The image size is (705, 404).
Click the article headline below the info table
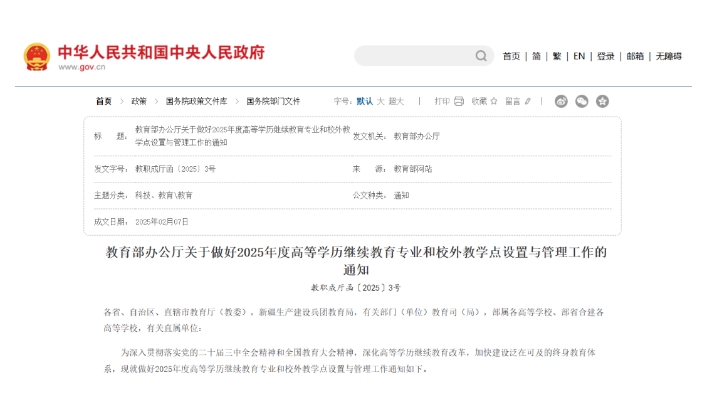coord(356,261)
